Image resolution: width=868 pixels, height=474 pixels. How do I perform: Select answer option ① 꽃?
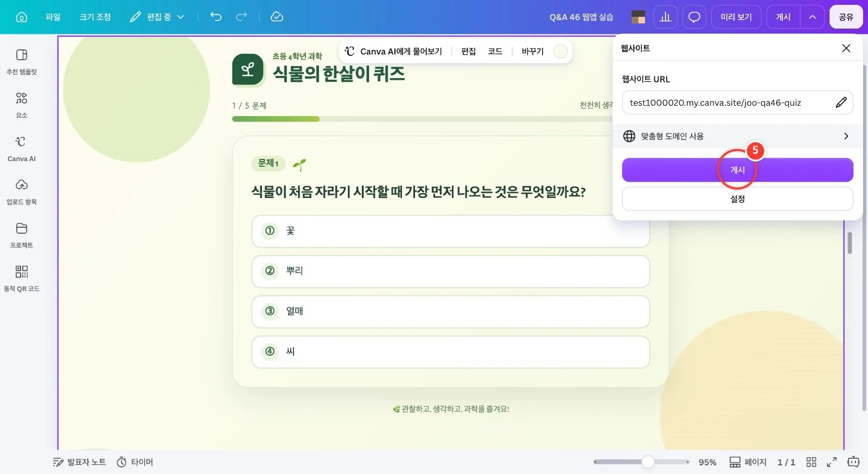pos(451,231)
